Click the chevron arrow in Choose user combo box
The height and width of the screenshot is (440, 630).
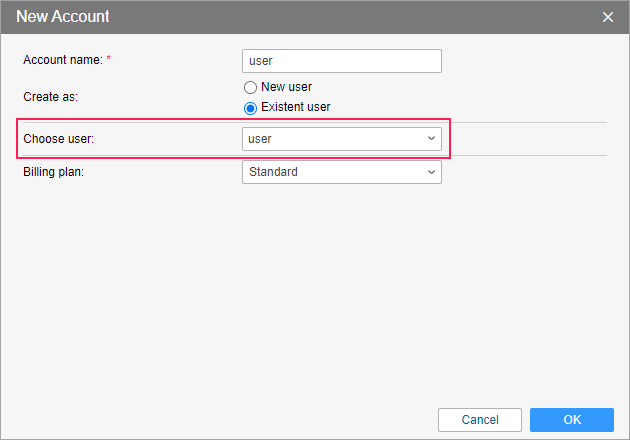coord(431,139)
